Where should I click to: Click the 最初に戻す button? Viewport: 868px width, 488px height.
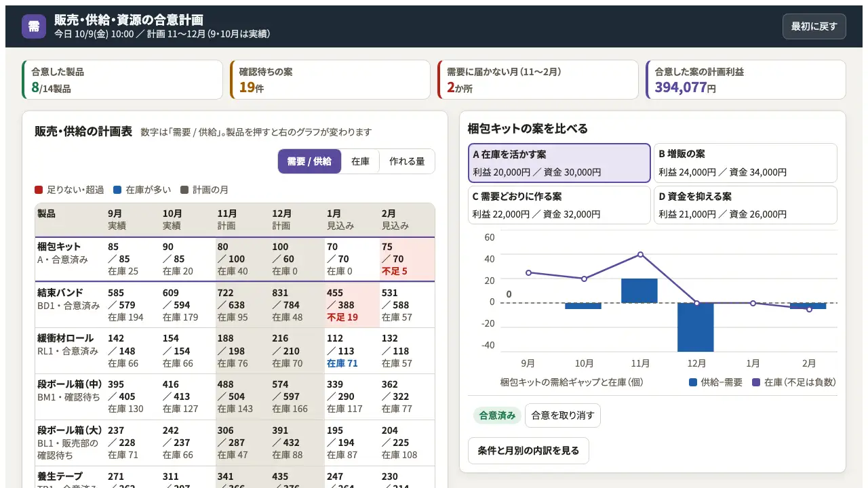coord(814,26)
